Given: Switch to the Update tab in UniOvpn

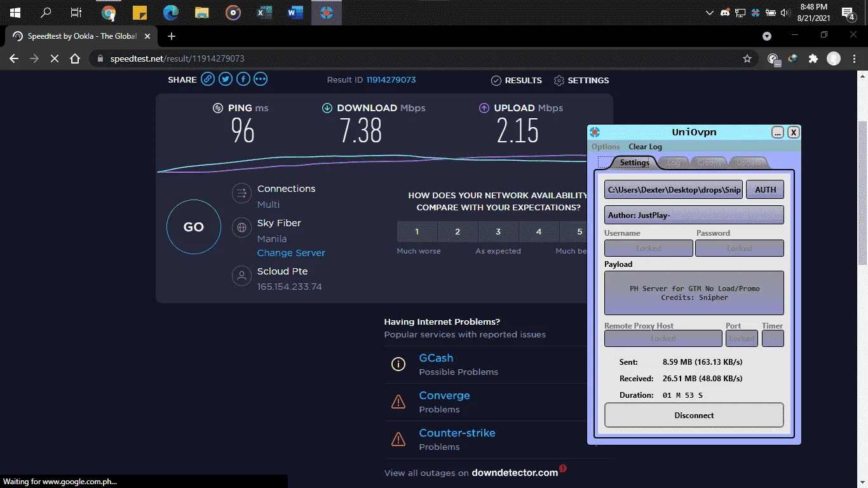Looking at the screenshot, I should point(748,163).
